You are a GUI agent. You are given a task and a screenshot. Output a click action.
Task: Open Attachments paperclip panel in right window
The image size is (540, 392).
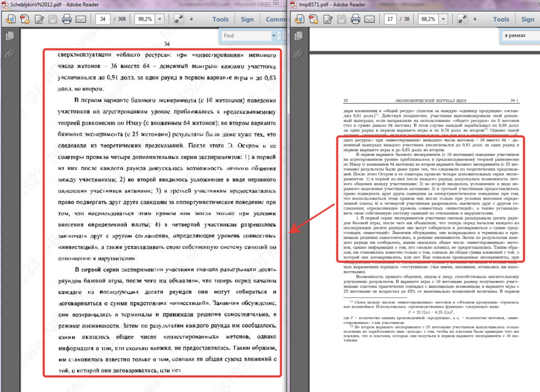click(x=298, y=54)
